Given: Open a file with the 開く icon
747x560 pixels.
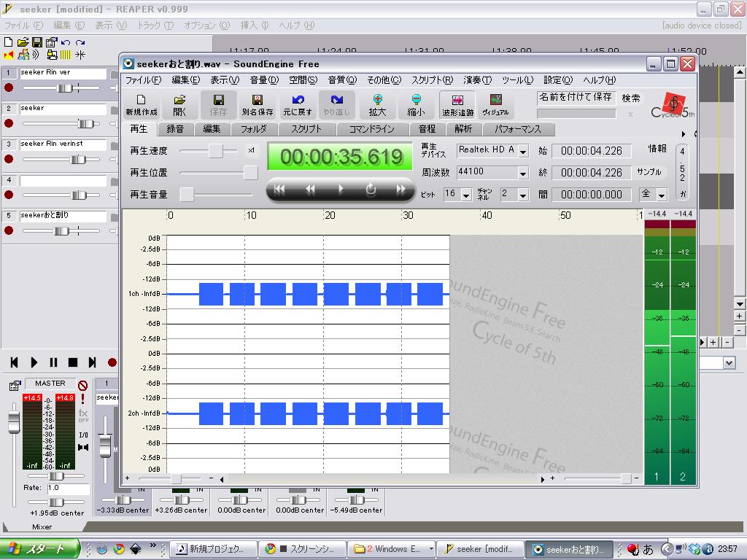Looking at the screenshot, I should click(x=179, y=105).
